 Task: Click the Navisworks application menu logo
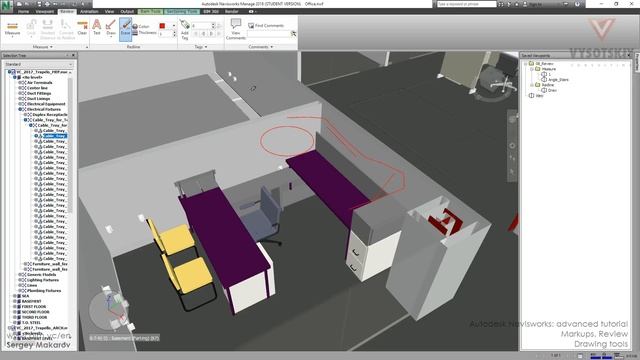[x=6, y=6]
